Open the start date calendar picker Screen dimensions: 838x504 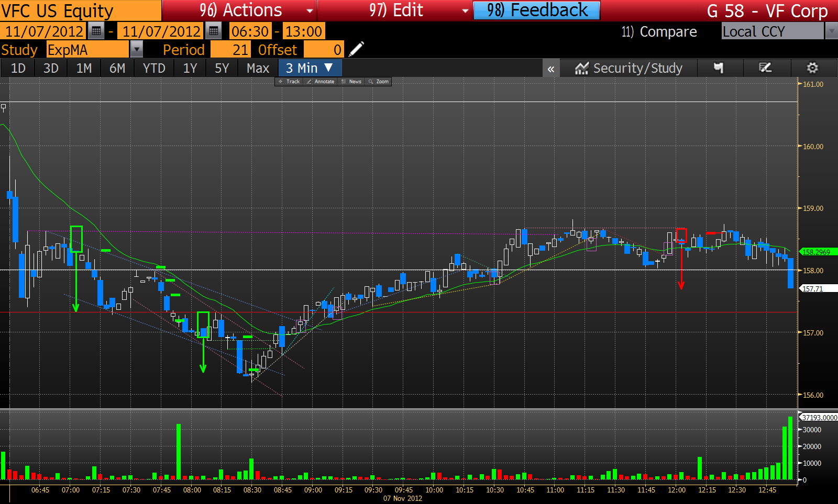(96, 31)
